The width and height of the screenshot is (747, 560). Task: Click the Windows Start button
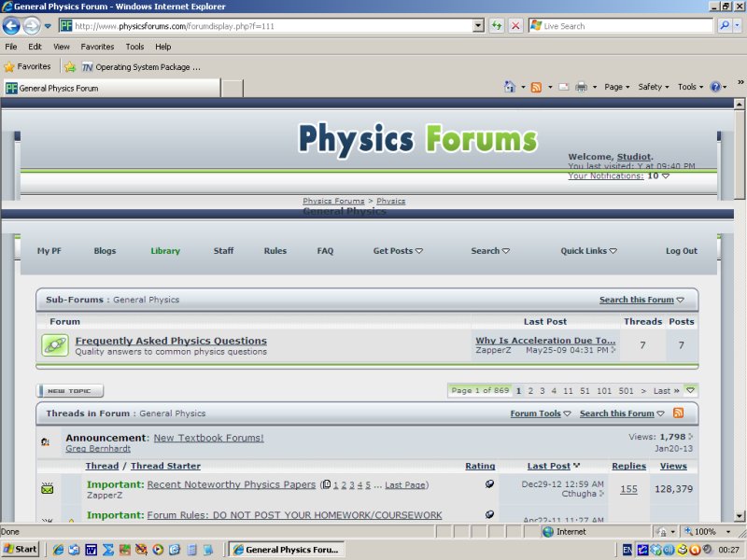point(21,550)
